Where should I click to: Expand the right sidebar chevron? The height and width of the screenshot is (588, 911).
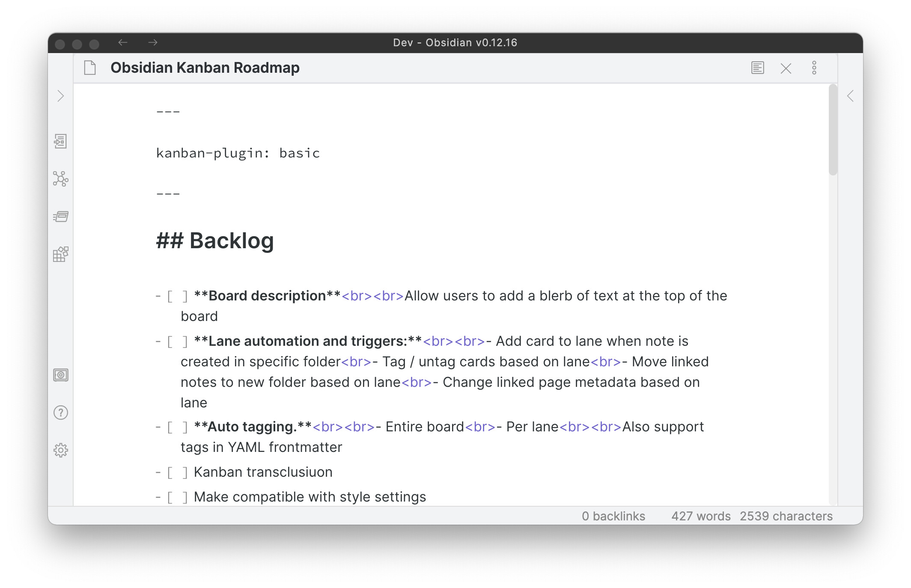[850, 96]
